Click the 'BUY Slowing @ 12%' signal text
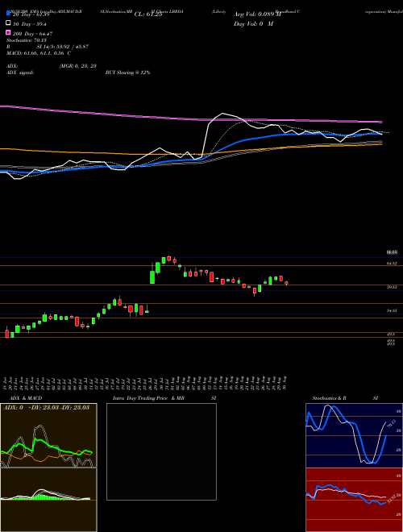The width and height of the screenshot is (403, 532). (127, 73)
